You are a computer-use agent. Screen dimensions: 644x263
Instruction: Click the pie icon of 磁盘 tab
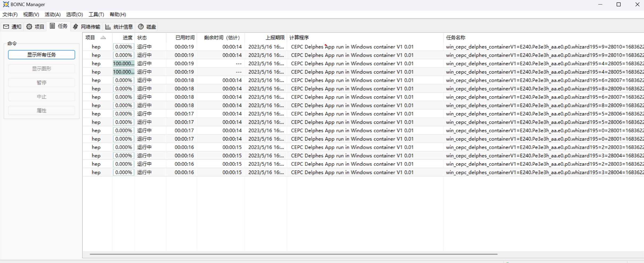pos(141,27)
